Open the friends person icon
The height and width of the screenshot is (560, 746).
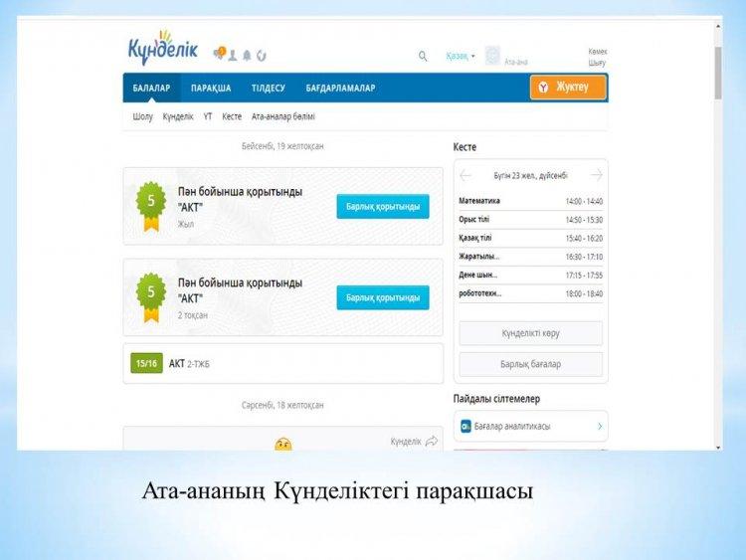pyautogui.click(x=233, y=56)
